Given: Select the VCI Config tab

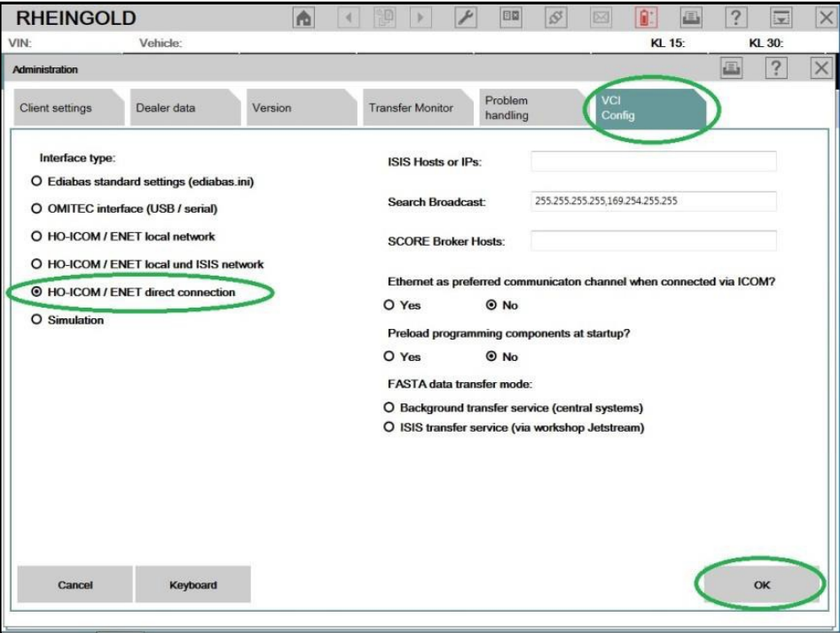Looking at the screenshot, I should (x=651, y=108).
